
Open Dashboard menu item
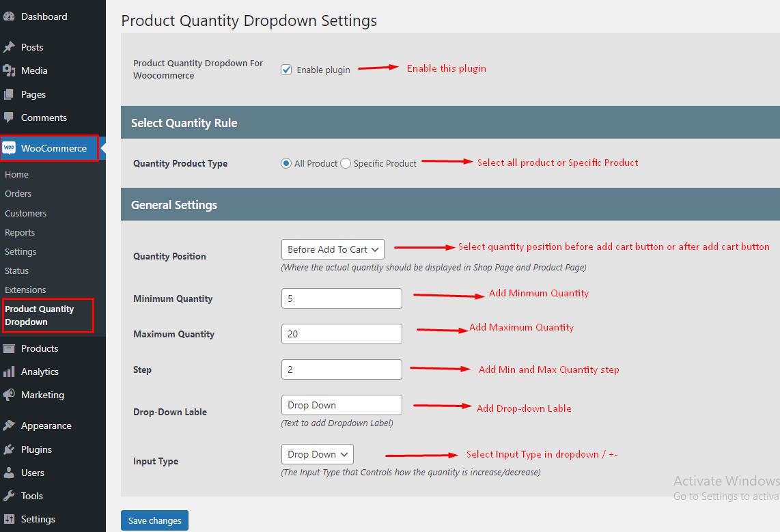tap(53, 16)
